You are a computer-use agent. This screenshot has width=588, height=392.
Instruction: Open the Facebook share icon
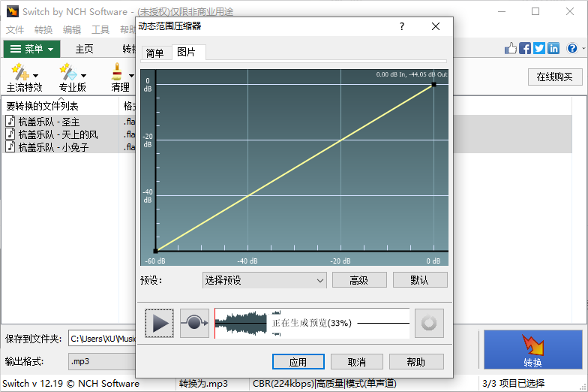point(525,48)
